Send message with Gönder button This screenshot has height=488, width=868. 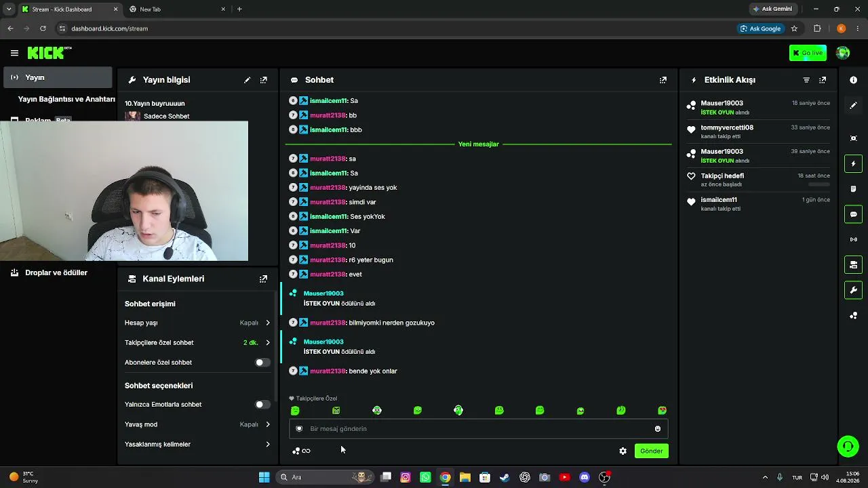coord(652,451)
